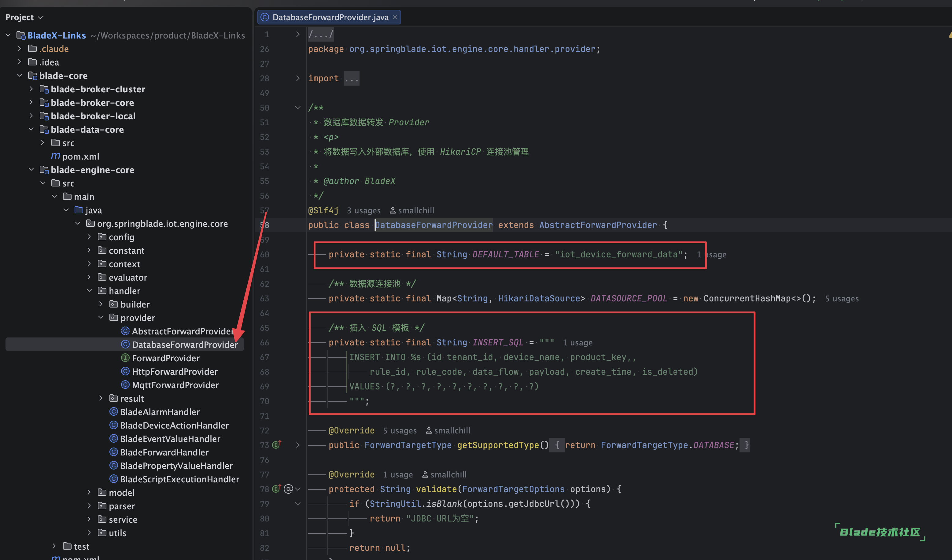Expand the blade-broker-cluster module

click(31, 89)
